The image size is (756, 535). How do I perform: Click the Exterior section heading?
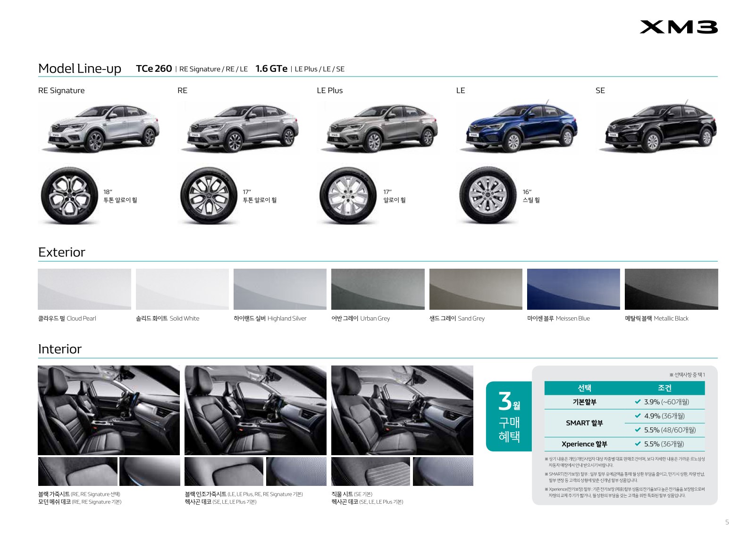[62, 252]
